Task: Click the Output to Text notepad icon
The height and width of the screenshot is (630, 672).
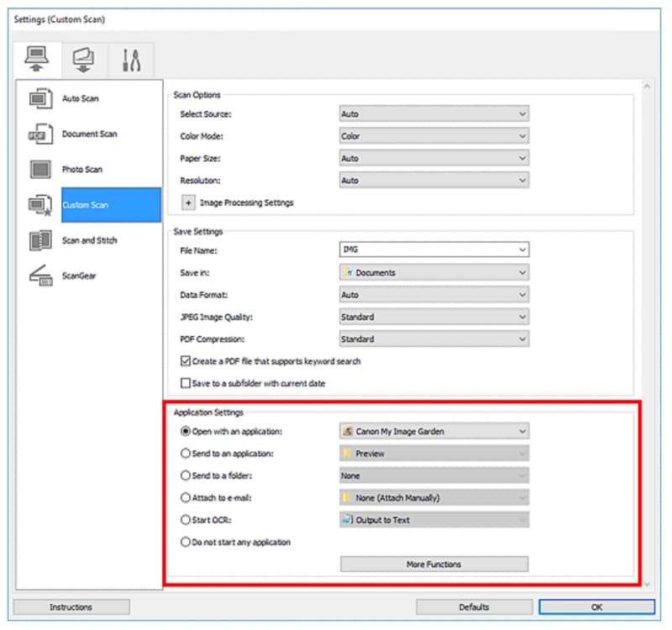Action: click(347, 520)
